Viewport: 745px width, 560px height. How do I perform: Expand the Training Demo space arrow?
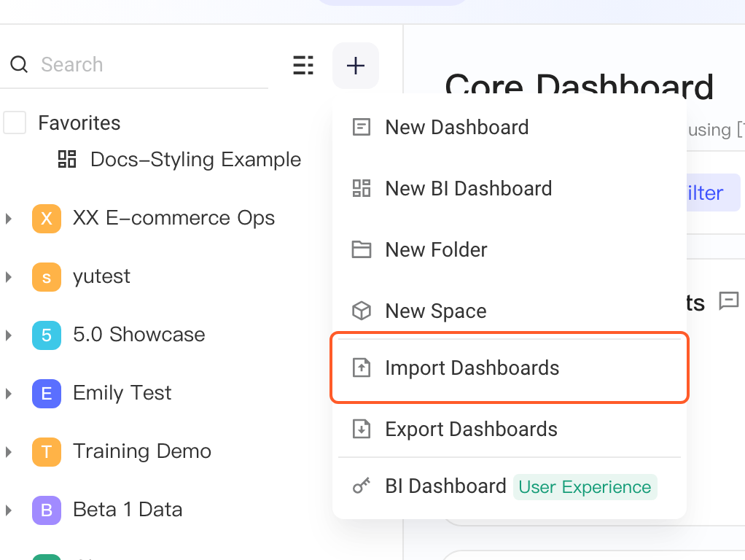pyautogui.click(x=9, y=451)
